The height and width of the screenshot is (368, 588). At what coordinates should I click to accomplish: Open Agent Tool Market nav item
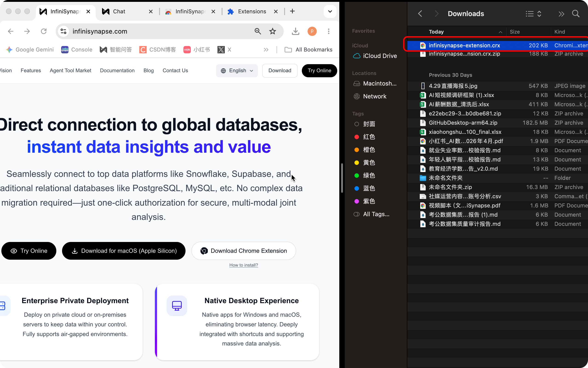71,71
